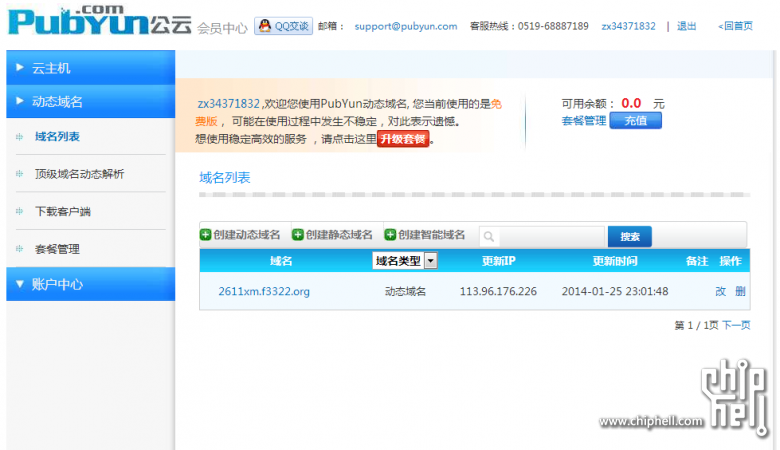Click green plus icon for 创建智能域名
This screenshot has height=450, width=780.
390,235
